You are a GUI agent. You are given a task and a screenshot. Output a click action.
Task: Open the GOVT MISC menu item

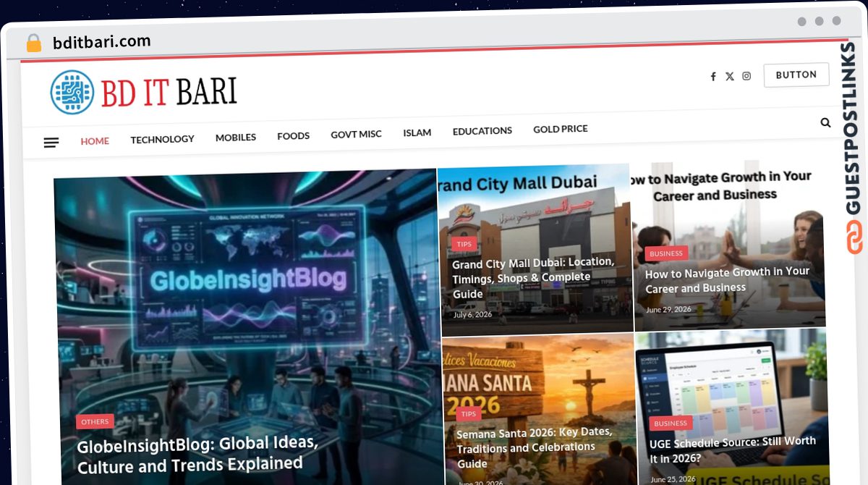356,135
